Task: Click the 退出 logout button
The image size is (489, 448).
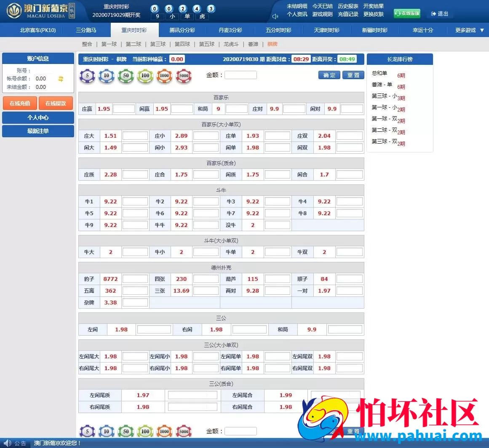Action: coord(440,13)
